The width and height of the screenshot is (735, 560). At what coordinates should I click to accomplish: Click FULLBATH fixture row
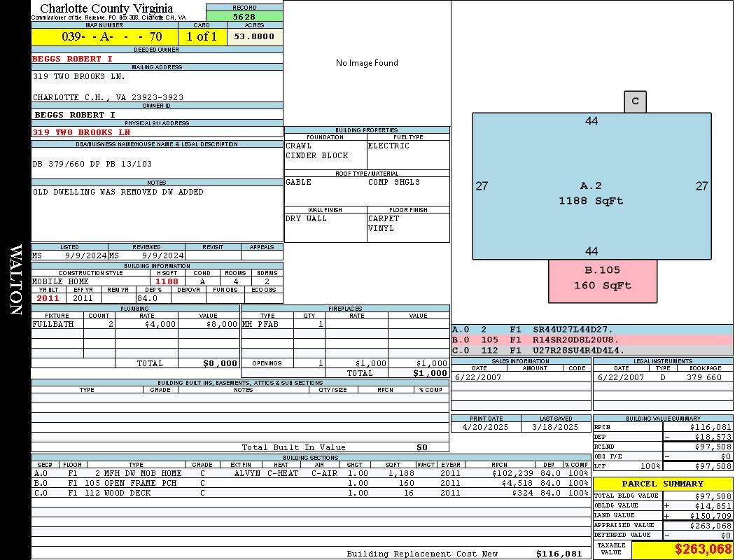[x=136, y=324]
